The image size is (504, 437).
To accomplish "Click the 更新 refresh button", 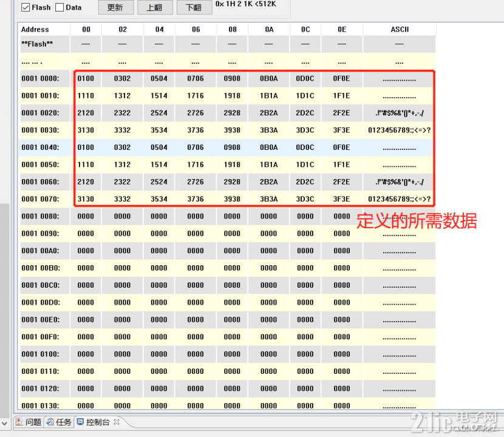I will 116,7.
